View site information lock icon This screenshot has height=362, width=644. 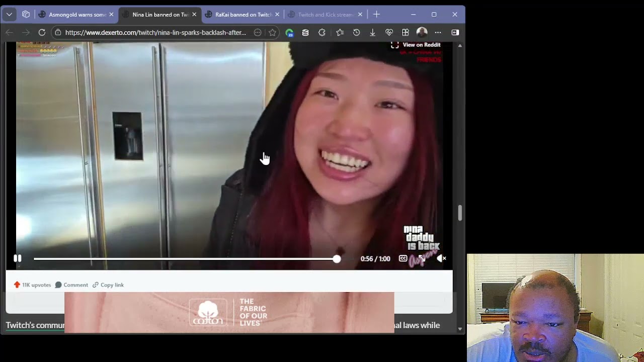58,32
